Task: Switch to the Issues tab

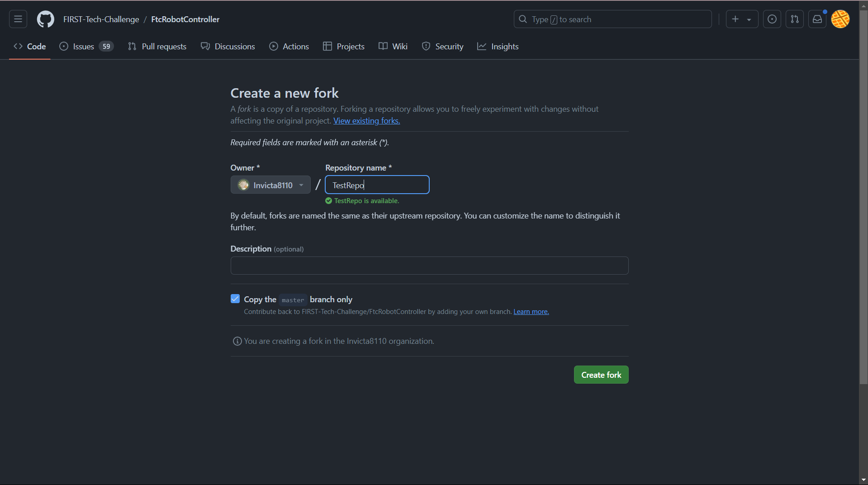Action: coord(86,46)
